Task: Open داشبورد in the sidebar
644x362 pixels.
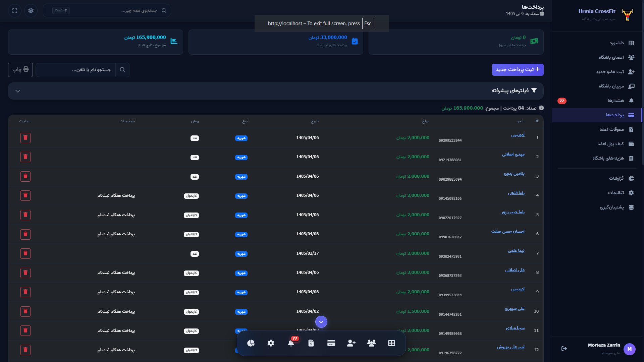Action: (597, 43)
